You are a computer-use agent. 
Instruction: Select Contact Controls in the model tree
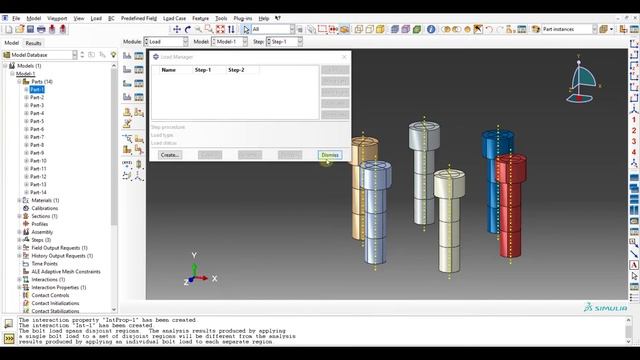pos(50,295)
